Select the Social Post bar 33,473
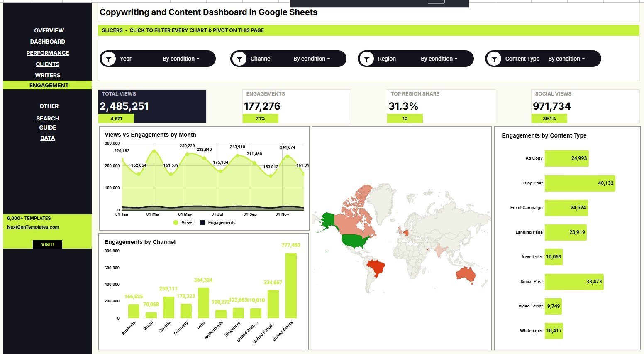The width and height of the screenshot is (644, 354). pyautogui.click(x=574, y=282)
